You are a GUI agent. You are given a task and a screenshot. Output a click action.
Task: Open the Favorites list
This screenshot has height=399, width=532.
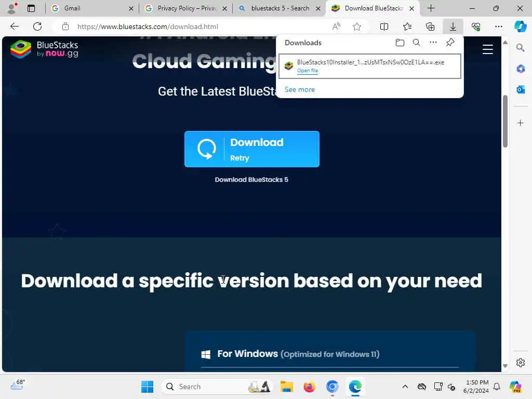pos(407,26)
